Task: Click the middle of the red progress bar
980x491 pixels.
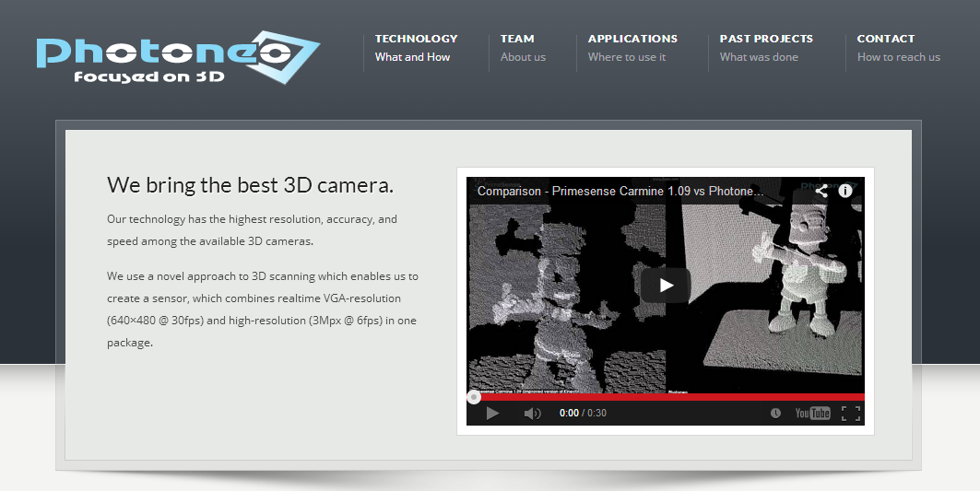Action: [666, 397]
